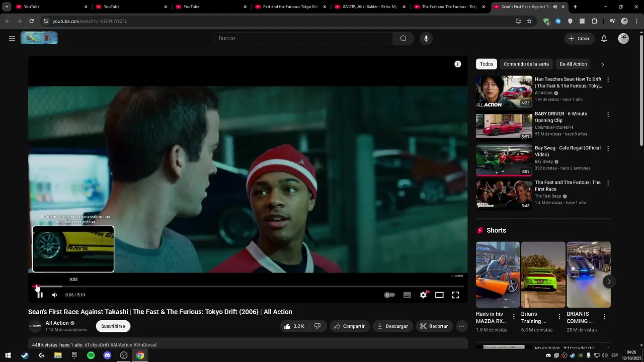Open the Brian's Training short thumbnail

pyautogui.click(x=543, y=275)
